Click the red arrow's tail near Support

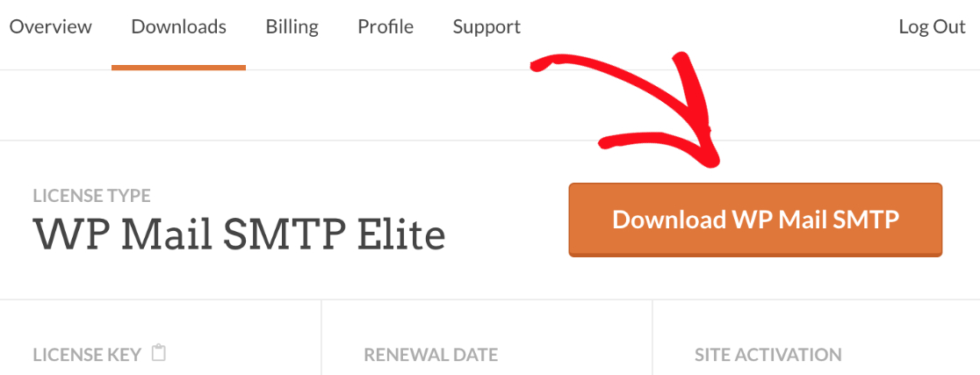click(563, 64)
